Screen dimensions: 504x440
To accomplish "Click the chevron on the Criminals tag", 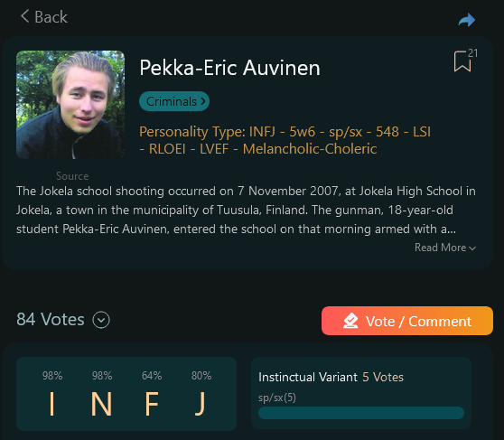I will point(203,101).
